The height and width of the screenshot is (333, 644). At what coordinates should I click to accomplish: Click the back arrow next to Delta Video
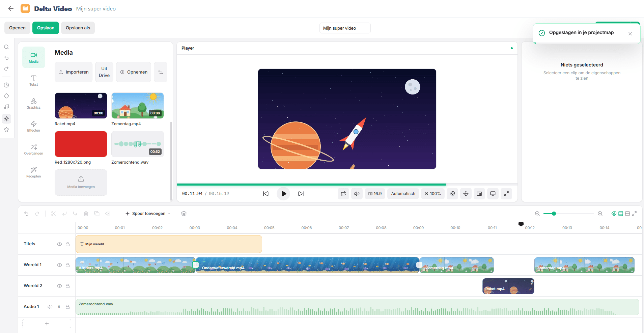click(x=11, y=9)
